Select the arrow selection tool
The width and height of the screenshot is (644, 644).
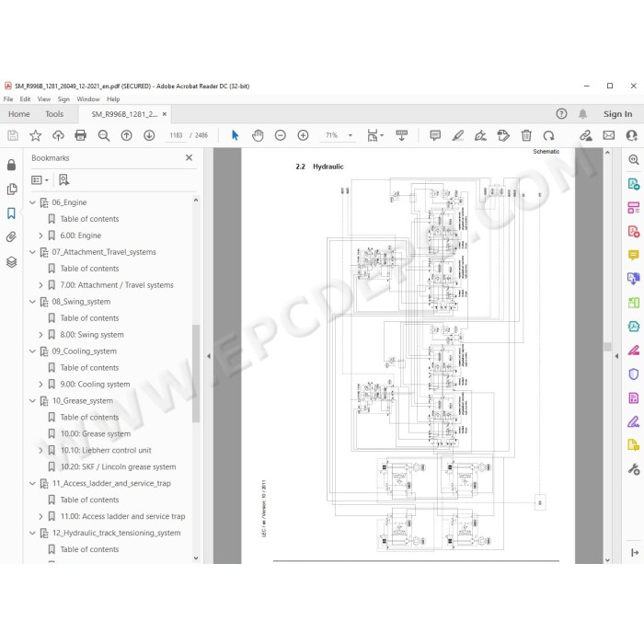tap(235, 135)
